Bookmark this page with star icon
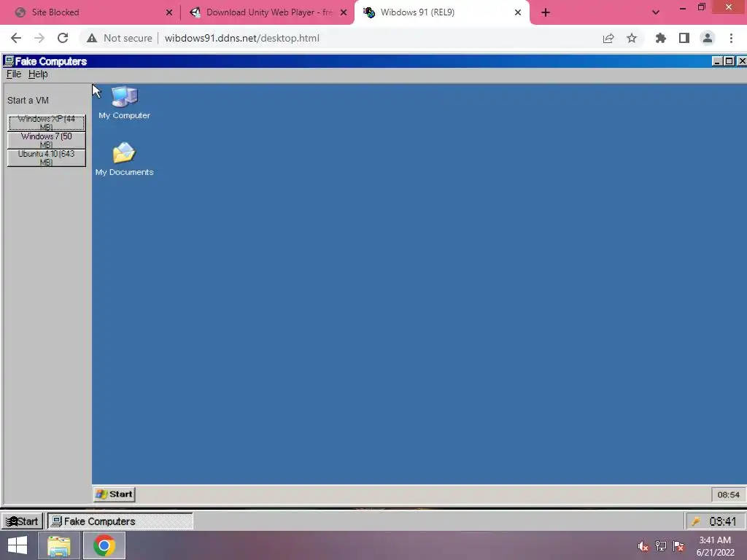Viewport: 747px width, 560px height. tap(632, 38)
